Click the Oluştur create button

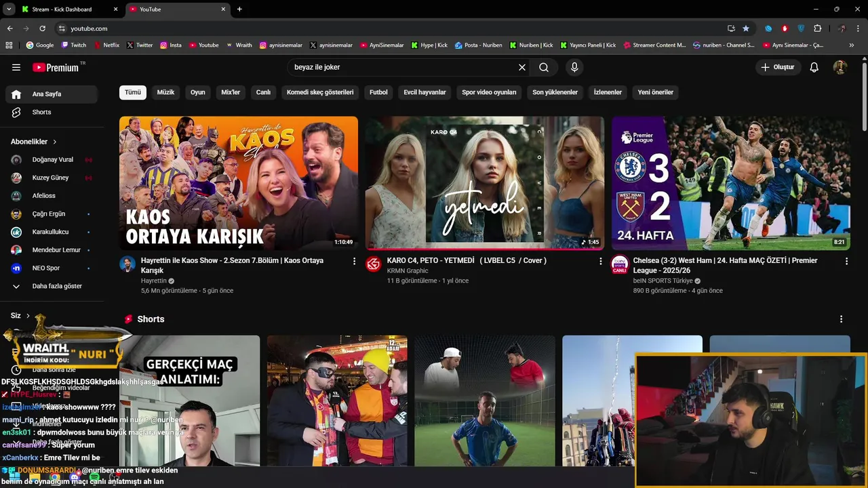(778, 67)
